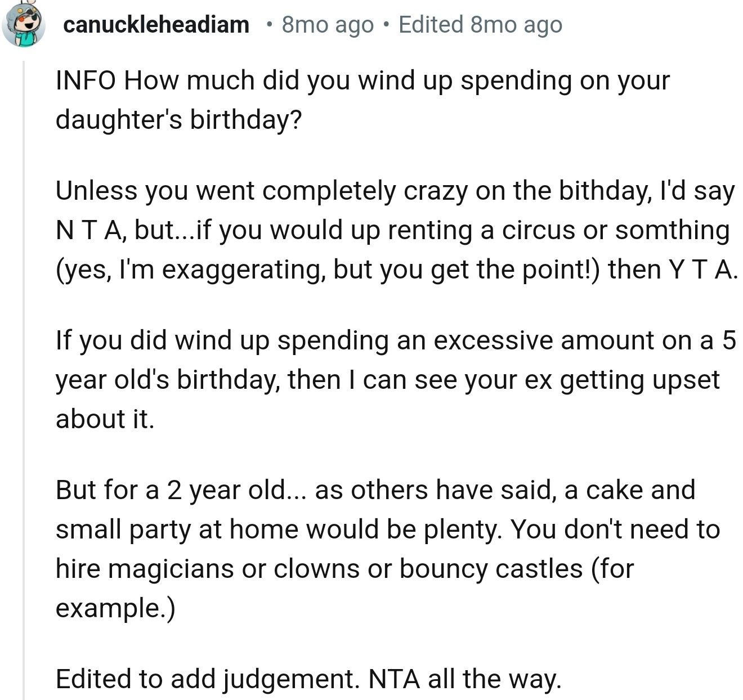Click the spaced "N T A, but" text
Viewport: 743px width, 700px height.
coord(116,230)
